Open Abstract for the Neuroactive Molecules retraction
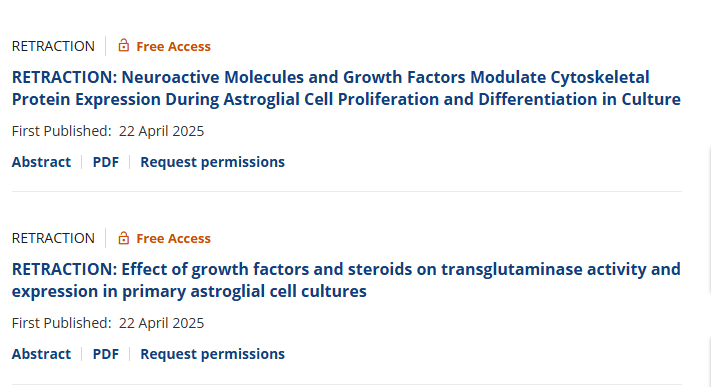 click(41, 162)
